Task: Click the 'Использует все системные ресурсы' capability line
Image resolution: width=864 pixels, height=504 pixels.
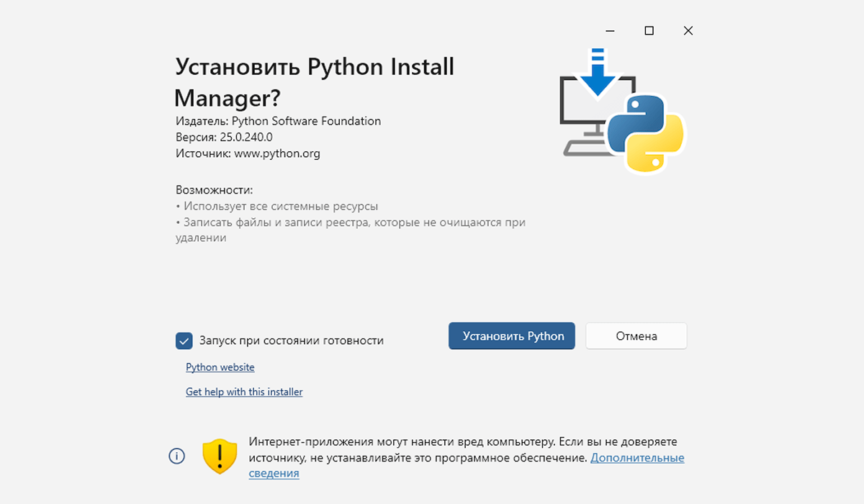Action: click(279, 206)
